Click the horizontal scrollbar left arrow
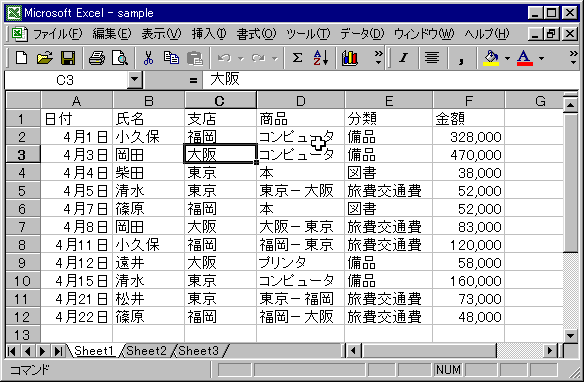584x382 pixels. 353,351
